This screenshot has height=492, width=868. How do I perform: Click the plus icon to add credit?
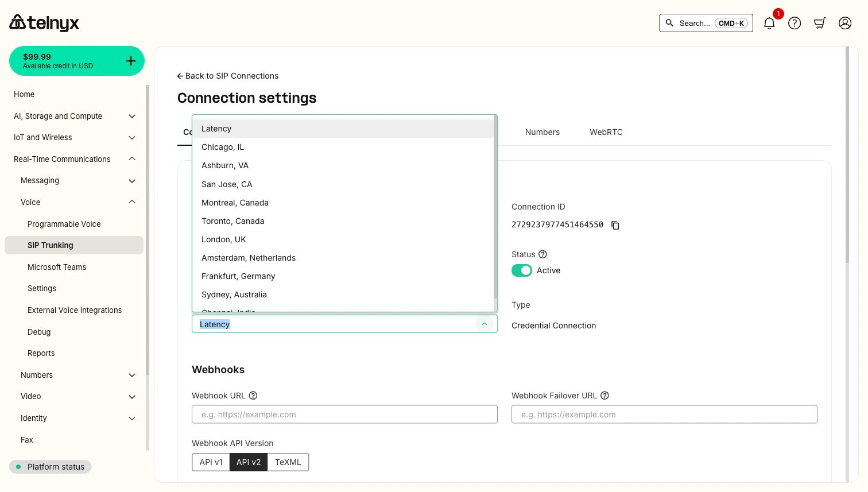point(130,60)
